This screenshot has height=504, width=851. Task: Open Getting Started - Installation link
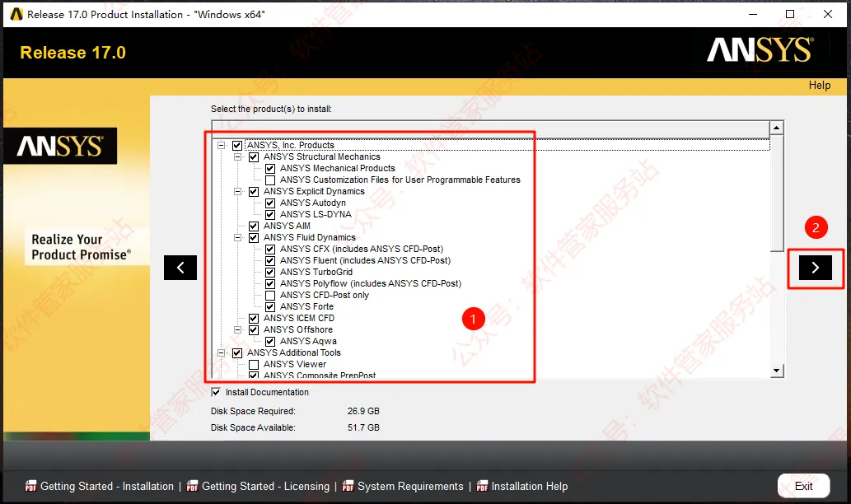point(107,486)
